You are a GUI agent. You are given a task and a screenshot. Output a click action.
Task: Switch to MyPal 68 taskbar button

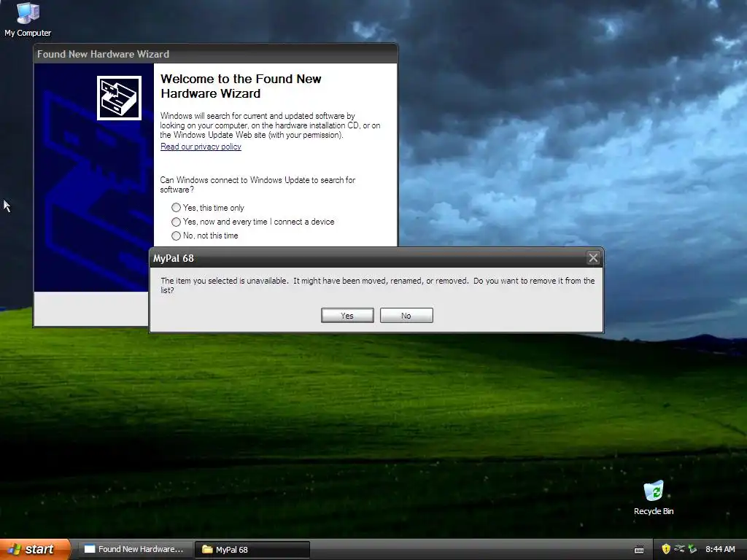click(x=252, y=550)
